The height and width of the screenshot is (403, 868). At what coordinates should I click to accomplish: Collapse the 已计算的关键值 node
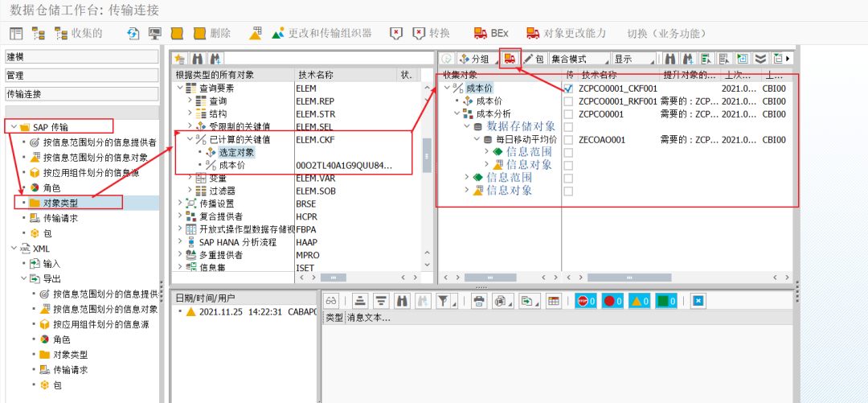(x=190, y=139)
